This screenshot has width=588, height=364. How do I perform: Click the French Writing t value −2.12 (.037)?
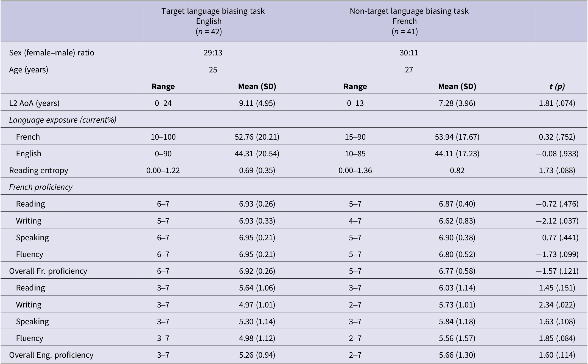557,221
